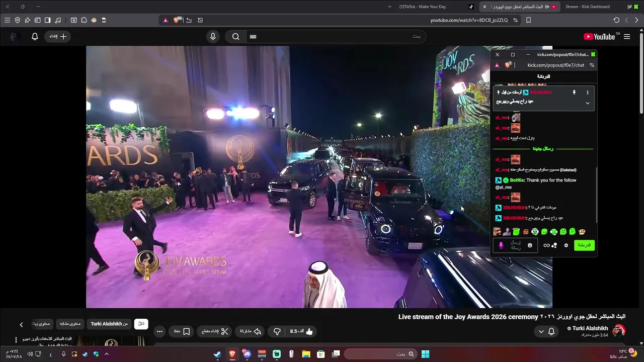Select the rightmost yellow emote in quick emote bar
644x362 pixels.
pyautogui.click(x=582, y=232)
